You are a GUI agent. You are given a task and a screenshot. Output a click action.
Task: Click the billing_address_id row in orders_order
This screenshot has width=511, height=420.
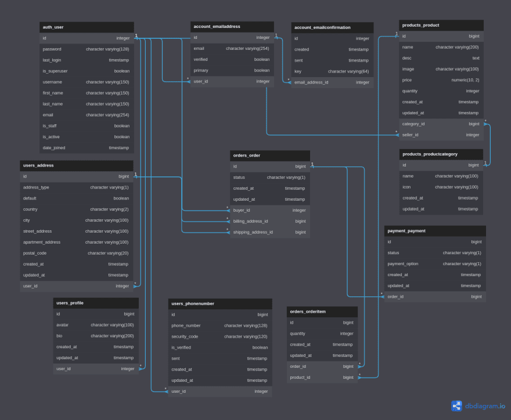[270, 222]
